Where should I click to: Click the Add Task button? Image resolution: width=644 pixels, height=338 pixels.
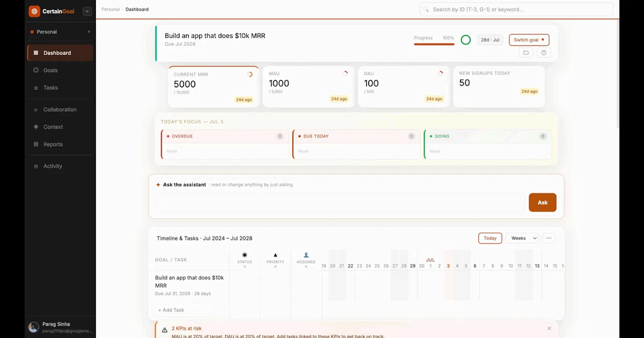coord(171,310)
